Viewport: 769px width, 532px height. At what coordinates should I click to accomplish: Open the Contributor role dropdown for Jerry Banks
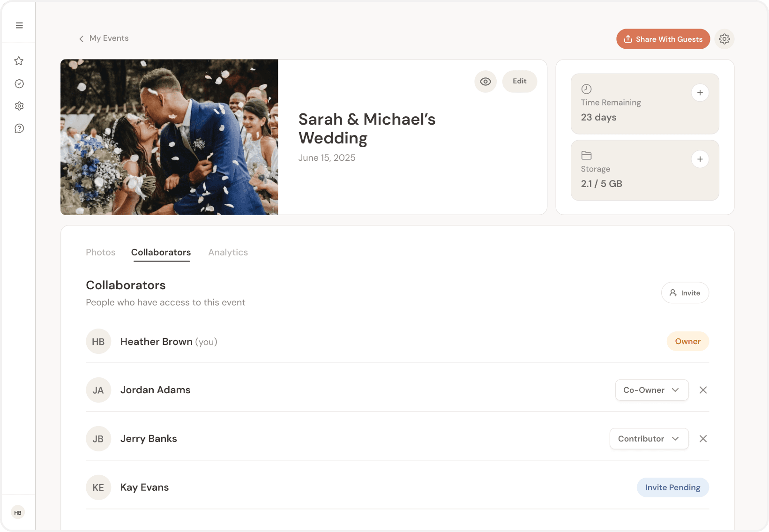coord(649,439)
